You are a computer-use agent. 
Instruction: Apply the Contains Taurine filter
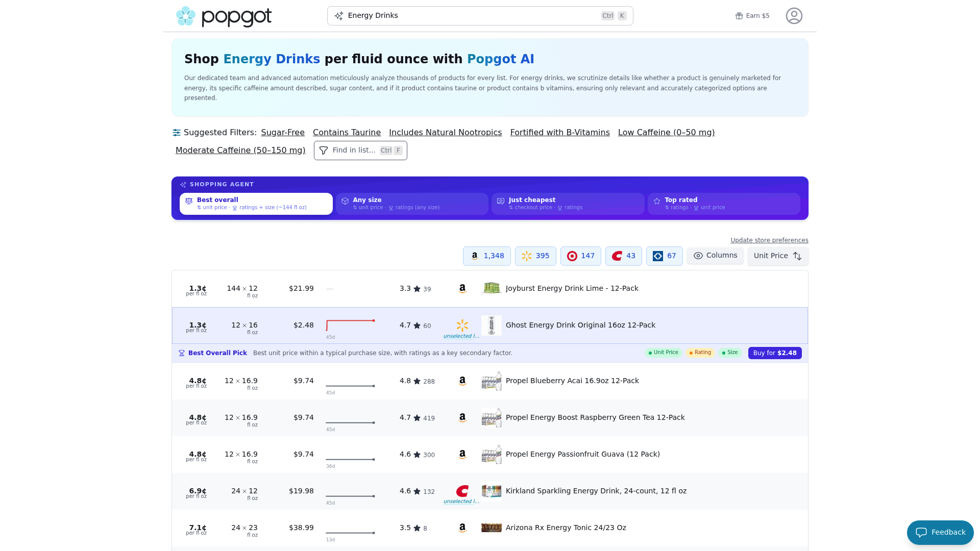click(x=347, y=133)
